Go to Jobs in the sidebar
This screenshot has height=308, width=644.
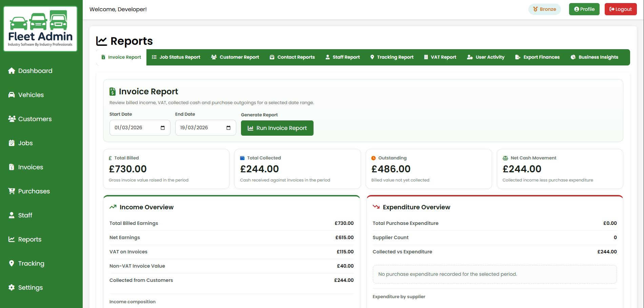coord(25,143)
